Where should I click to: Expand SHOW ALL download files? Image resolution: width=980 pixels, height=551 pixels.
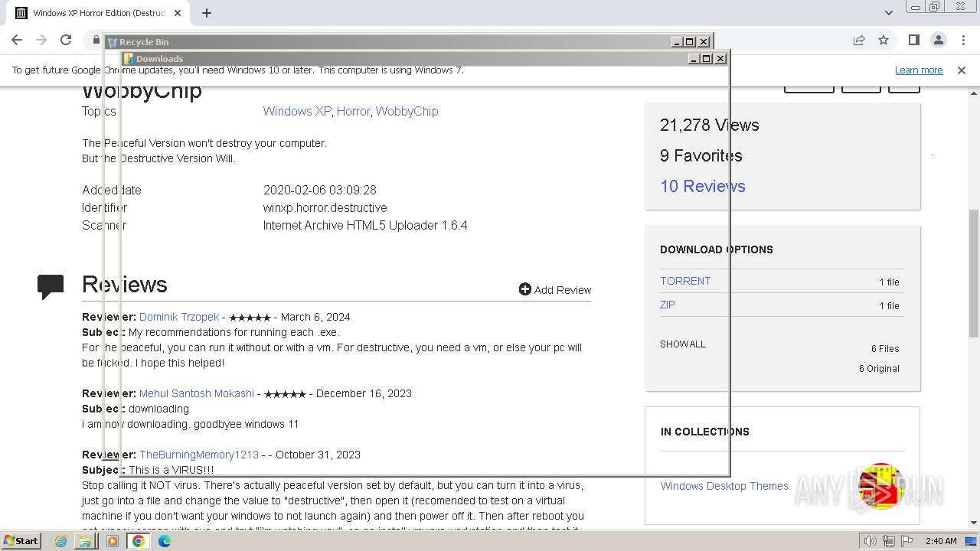[x=683, y=344]
